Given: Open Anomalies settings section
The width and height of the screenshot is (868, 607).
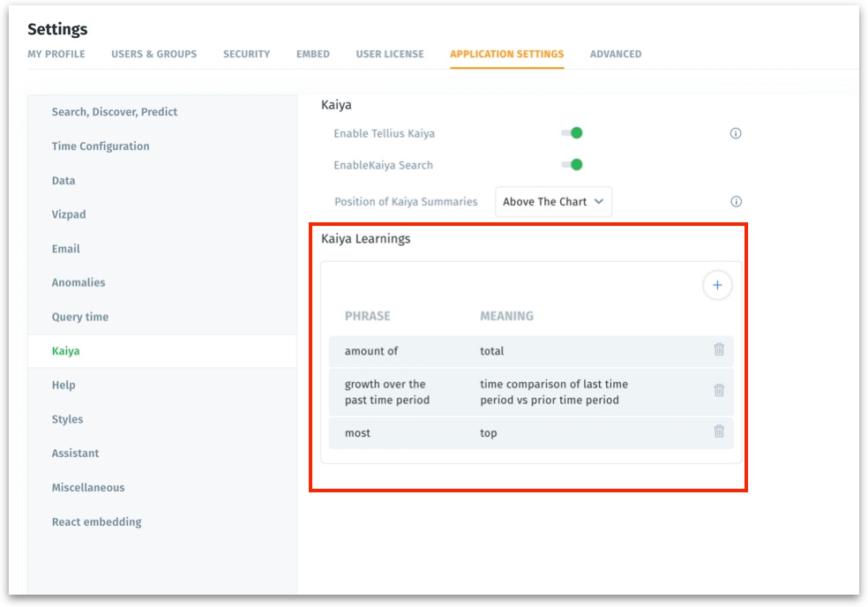Looking at the screenshot, I should coord(79,283).
